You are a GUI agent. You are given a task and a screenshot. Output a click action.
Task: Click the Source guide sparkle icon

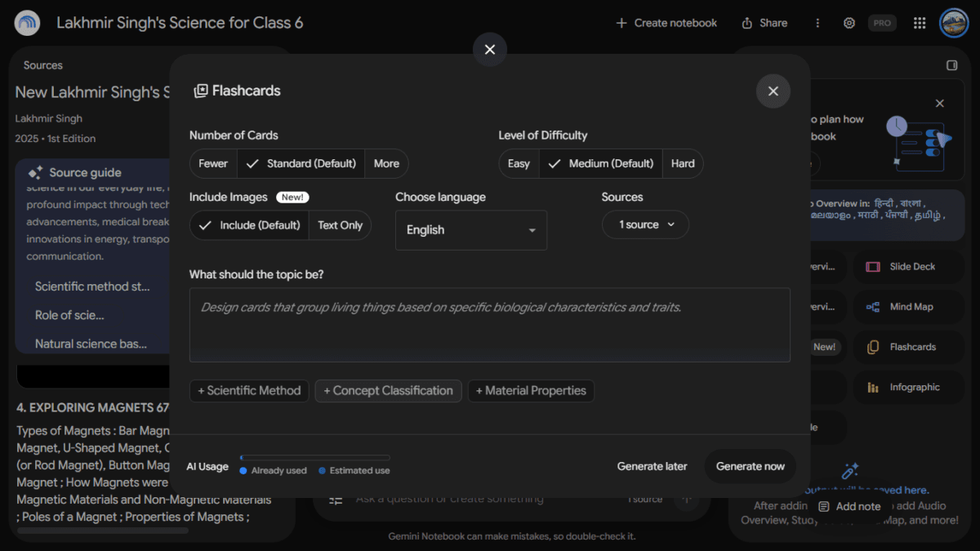pos(35,172)
